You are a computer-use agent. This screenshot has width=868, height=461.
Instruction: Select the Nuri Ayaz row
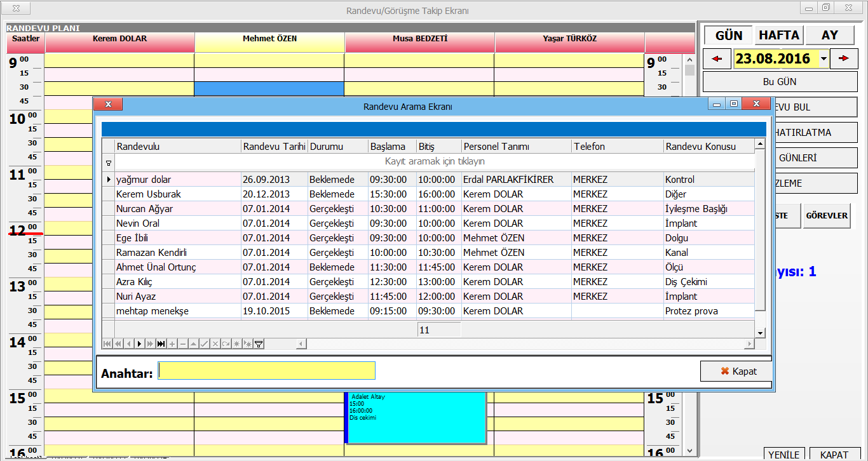tap(428, 297)
